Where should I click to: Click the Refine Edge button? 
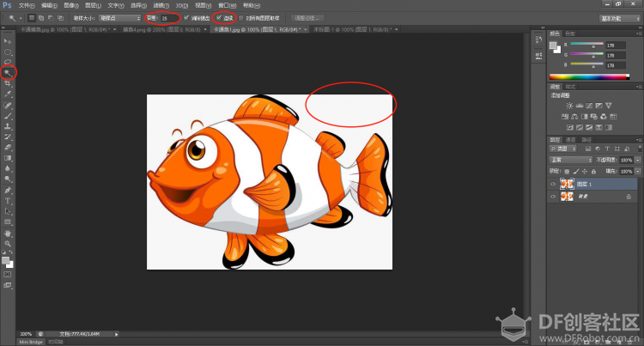(307, 18)
